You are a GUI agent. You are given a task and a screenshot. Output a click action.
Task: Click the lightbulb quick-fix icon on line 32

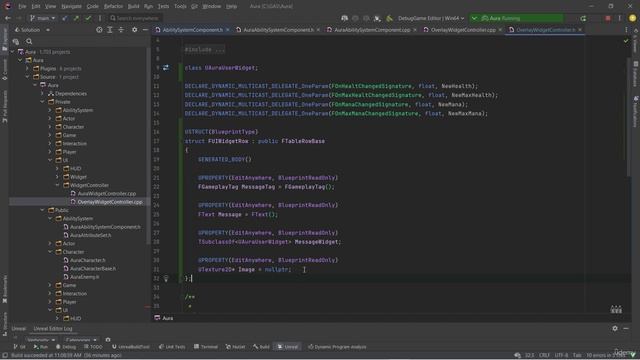166,278
